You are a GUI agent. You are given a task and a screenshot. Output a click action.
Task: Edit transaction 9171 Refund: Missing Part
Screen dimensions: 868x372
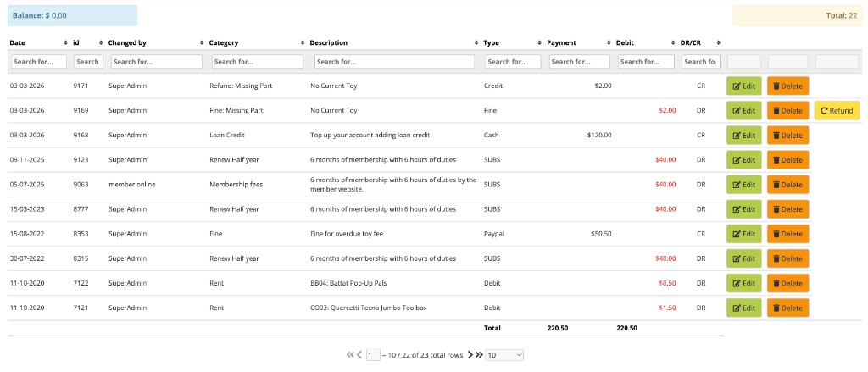click(744, 86)
